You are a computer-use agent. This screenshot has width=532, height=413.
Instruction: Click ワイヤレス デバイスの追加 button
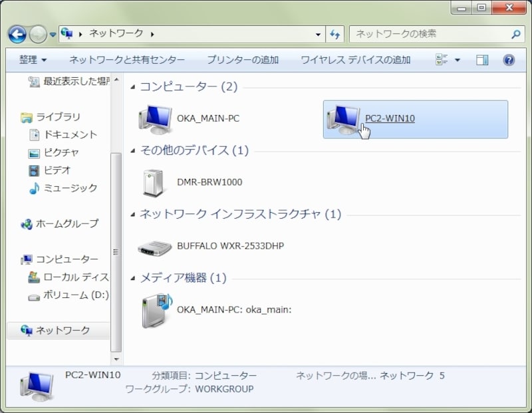tap(356, 60)
